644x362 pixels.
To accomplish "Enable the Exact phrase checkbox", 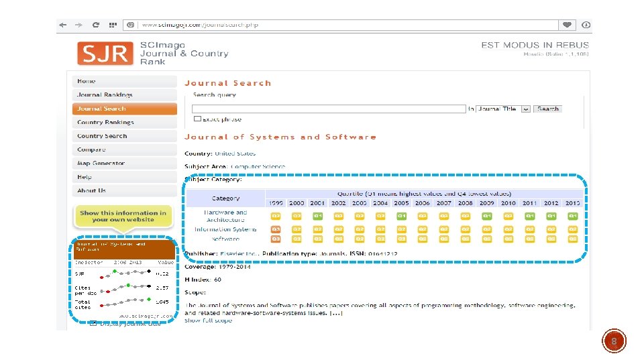I will point(197,119).
